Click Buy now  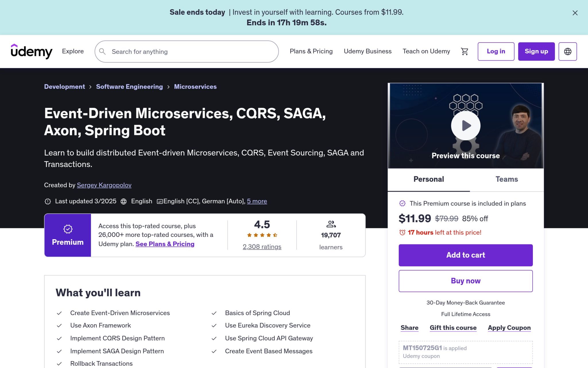click(x=465, y=281)
